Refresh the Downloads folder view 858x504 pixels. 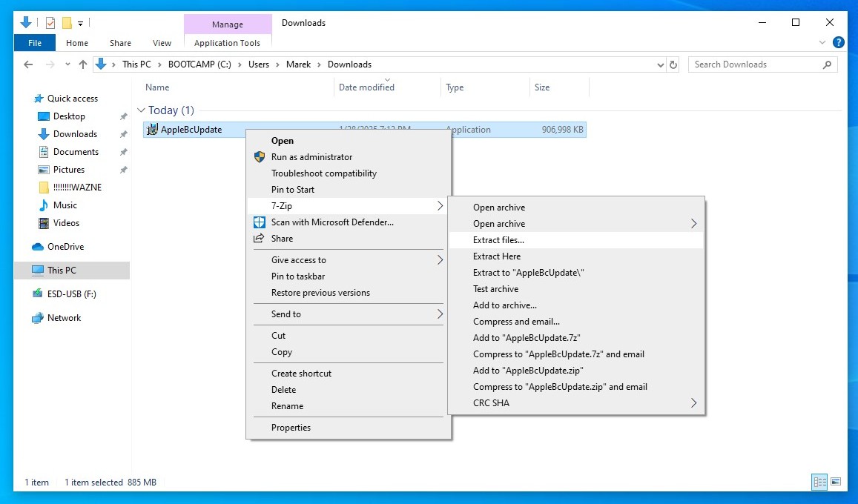click(x=673, y=64)
